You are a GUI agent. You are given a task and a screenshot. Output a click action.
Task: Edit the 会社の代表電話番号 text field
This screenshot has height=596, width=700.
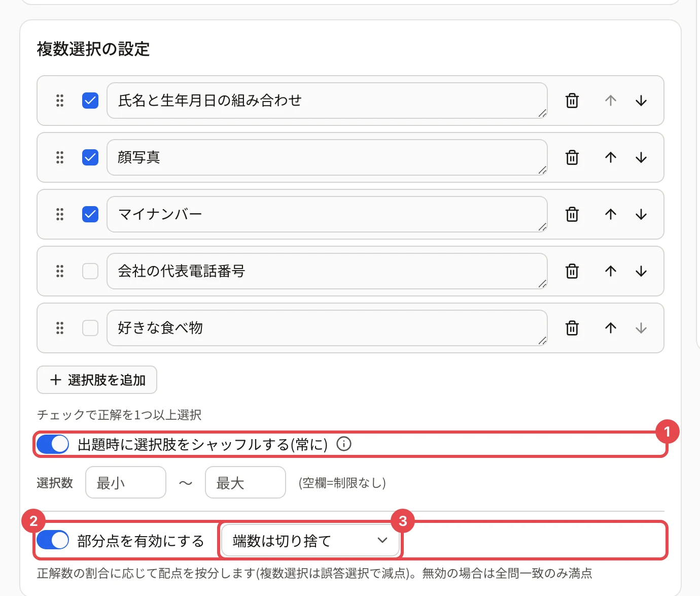click(x=327, y=271)
